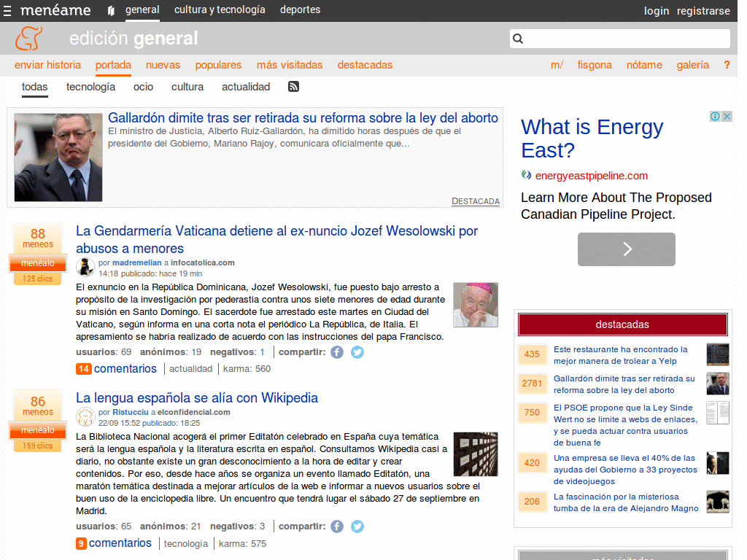Open La Gendarmería Vaticana headline
Viewport: 747px width, 560px height.
pos(276,239)
